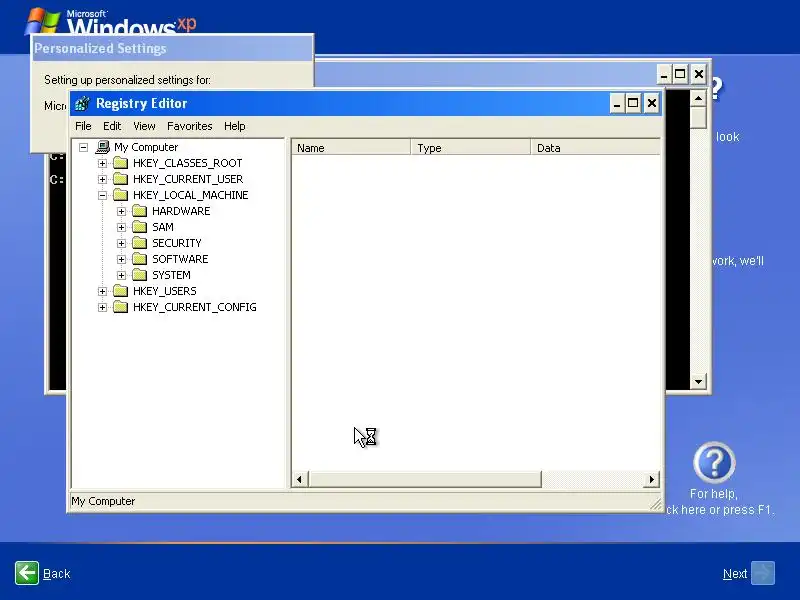Click the Name column header
This screenshot has width=800, height=600.
351,148
